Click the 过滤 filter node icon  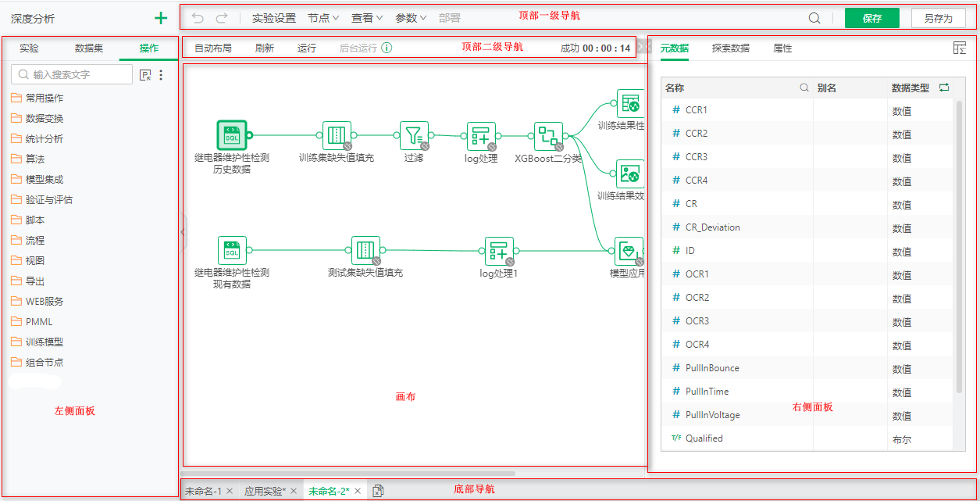[x=414, y=134]
